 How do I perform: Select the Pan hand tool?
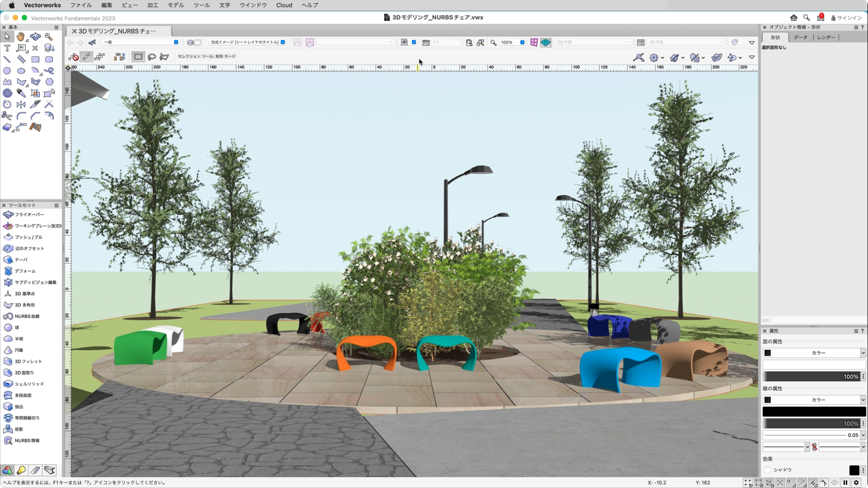[21, 37]
